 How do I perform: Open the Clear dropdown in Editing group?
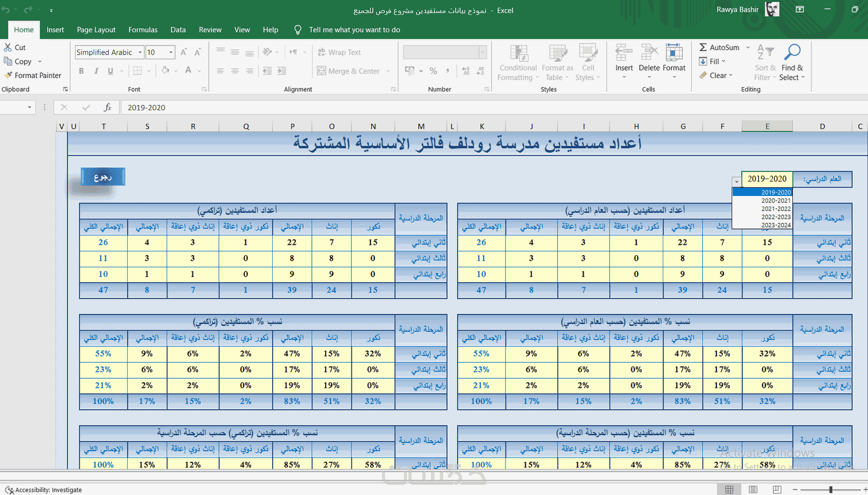[716, 75]
